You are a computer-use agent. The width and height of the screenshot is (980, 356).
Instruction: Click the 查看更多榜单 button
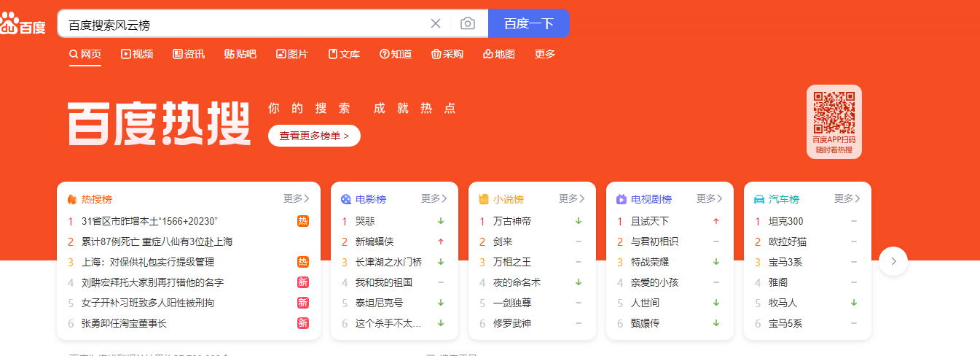[x=314, y=136]
